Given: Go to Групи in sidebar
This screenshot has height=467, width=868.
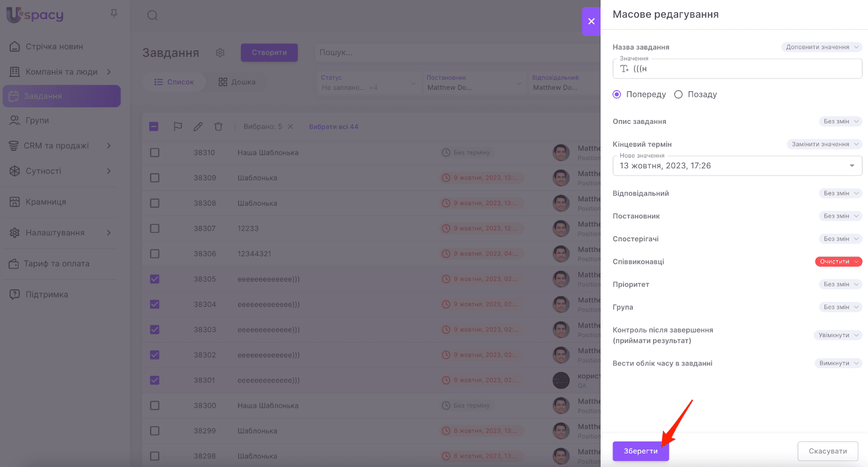Looking at the screenshot, I should 37,121.
